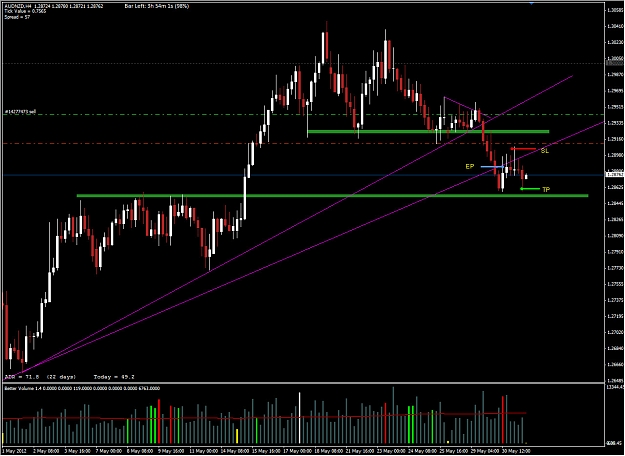Click the current price tag on price axis
The image size is (625, 456).
tap(614, 175)
